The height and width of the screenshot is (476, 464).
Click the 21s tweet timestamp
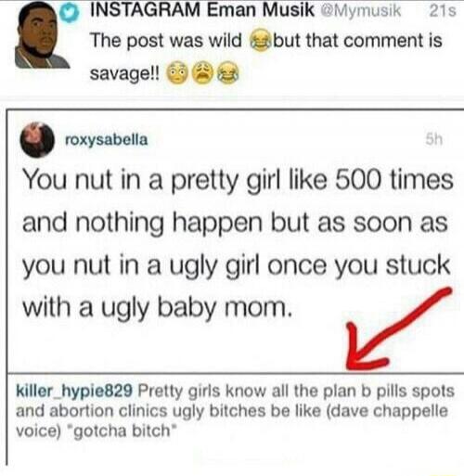(443, 11)
